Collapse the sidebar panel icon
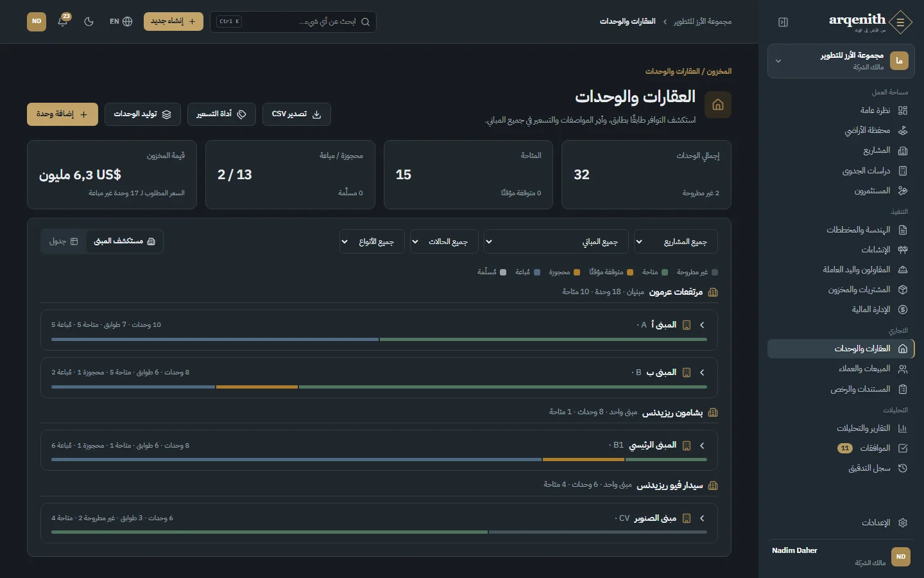The width and height of the screenshot is (924, 578). (x=783, y=22)
